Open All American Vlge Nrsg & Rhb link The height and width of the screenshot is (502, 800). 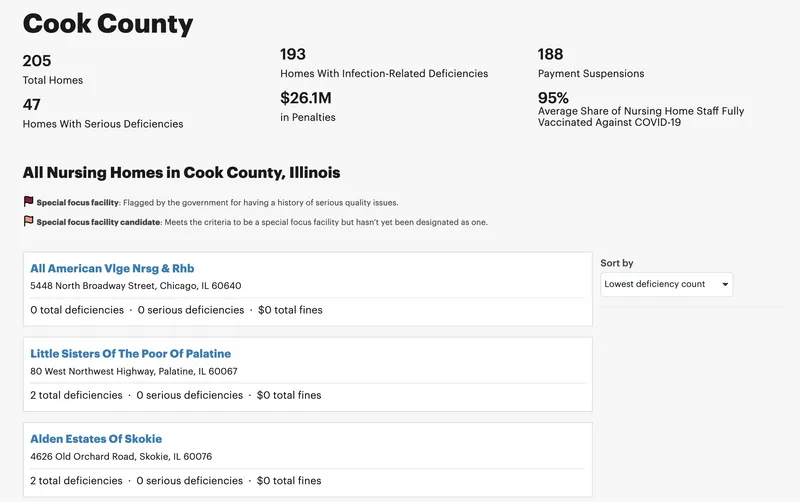pos(112,268)
